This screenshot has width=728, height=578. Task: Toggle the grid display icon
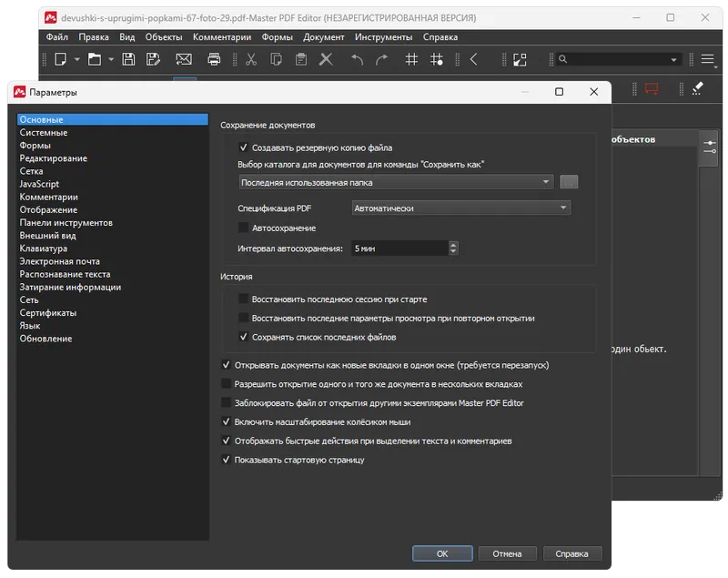tap(411, 60)
